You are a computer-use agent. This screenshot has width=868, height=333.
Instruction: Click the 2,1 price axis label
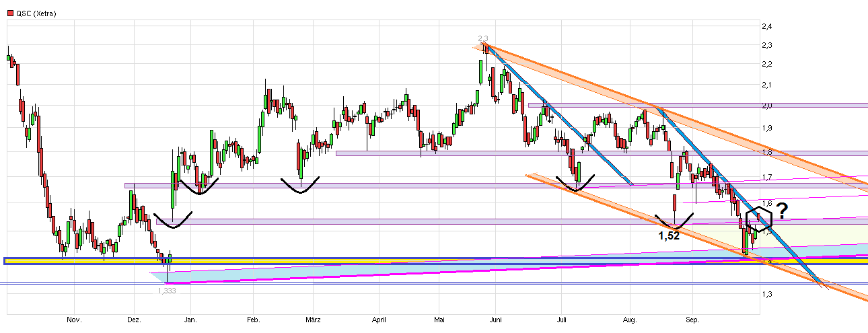(x=766, y=85)
